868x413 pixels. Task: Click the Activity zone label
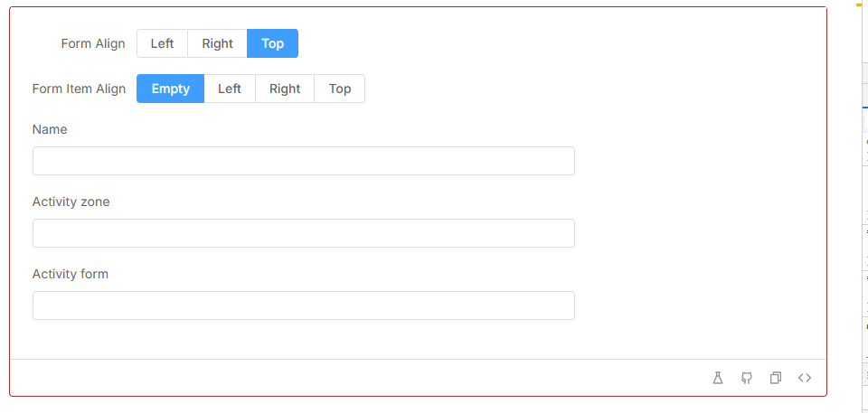[71, 202]
